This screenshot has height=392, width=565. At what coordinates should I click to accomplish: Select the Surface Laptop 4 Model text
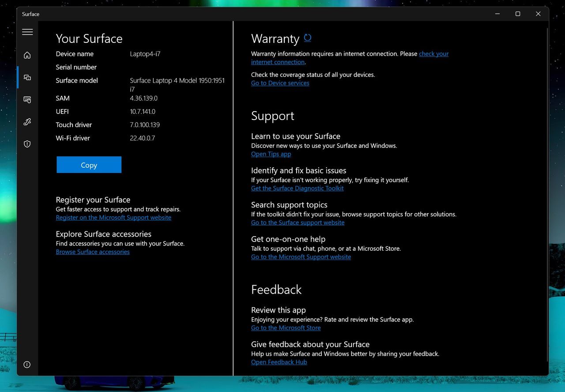point(177,85)
